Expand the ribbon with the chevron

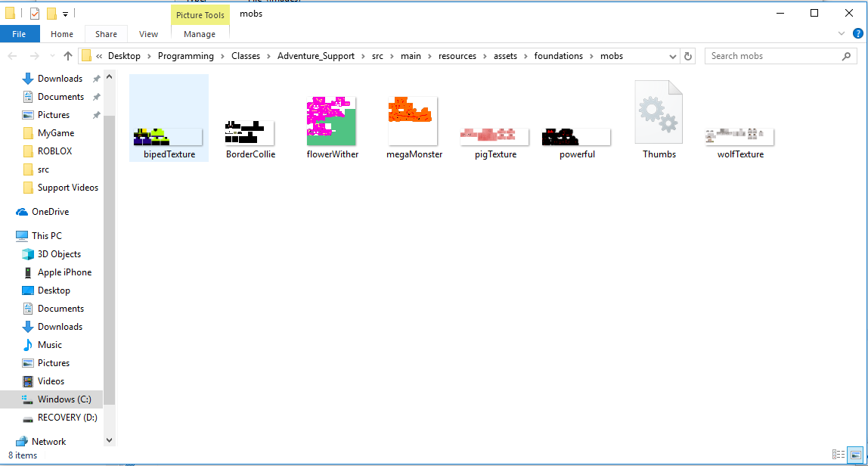click(x=842, y=34)
